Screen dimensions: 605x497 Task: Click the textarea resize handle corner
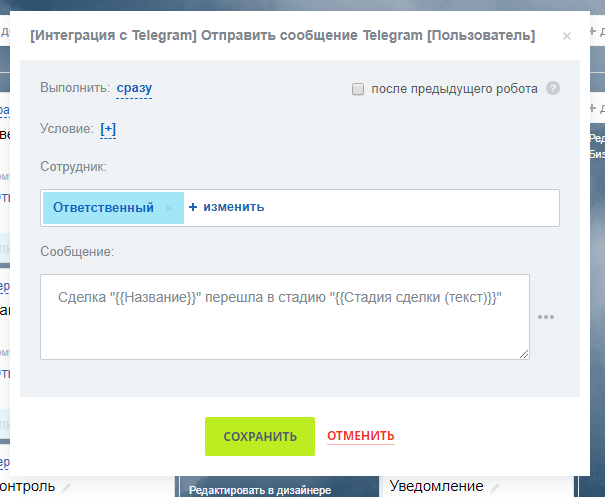[524, 353]
